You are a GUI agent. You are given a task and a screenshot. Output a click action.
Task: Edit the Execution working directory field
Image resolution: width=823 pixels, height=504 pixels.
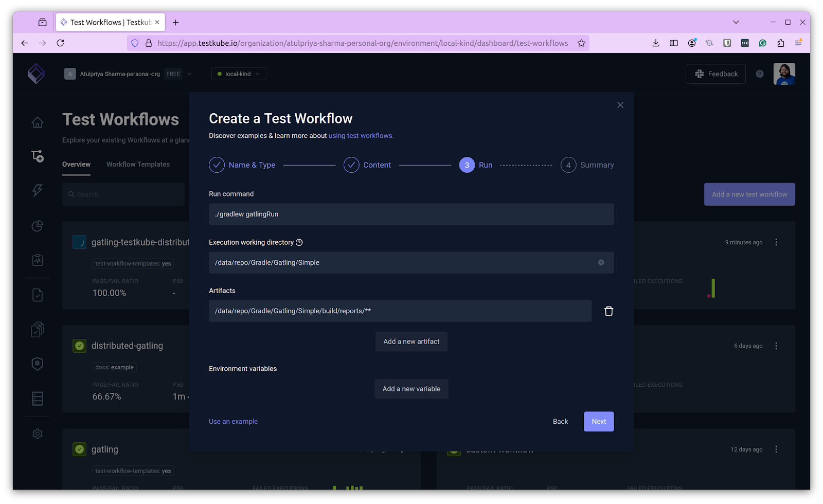click(411, 262)
